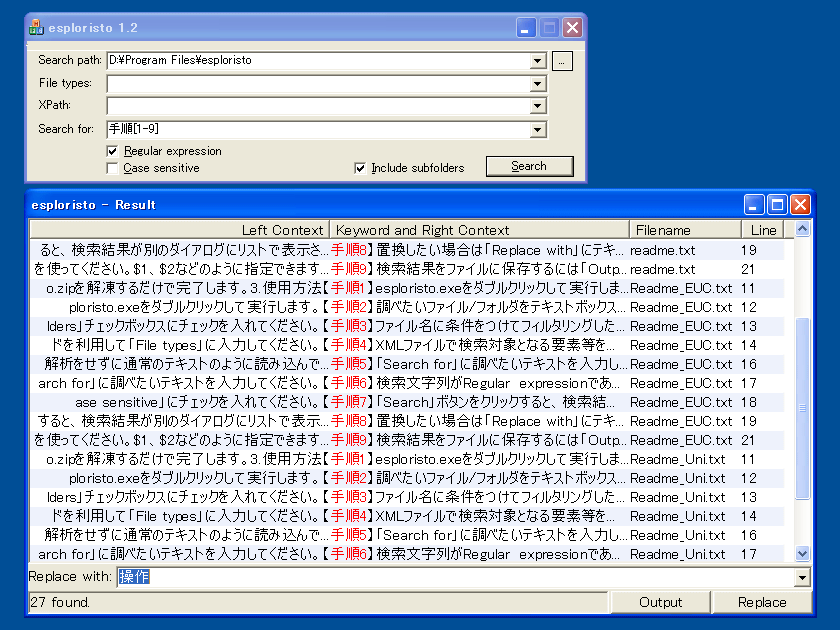Maximize the esploristo Result window

[x=777, y=204]
